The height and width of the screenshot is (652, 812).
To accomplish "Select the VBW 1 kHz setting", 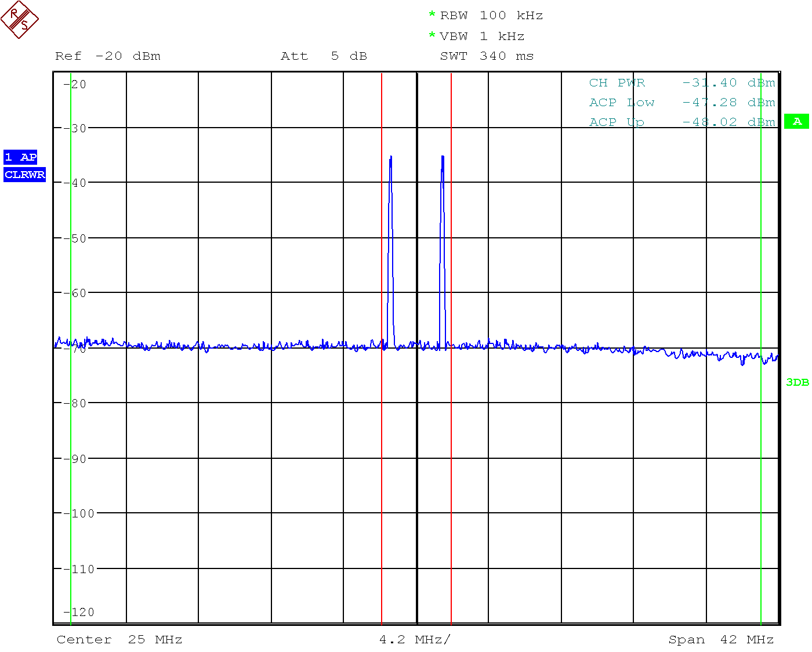I will coord(482,37).
